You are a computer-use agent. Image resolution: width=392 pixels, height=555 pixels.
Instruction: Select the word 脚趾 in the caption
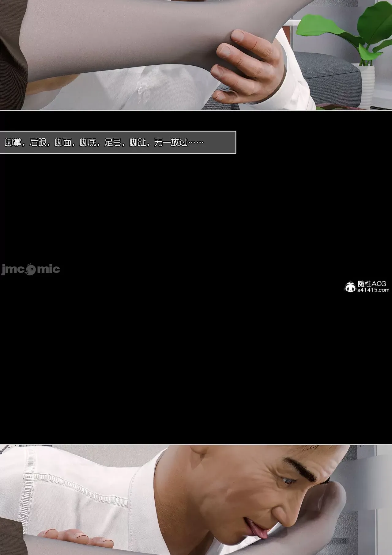click(137, 143)
